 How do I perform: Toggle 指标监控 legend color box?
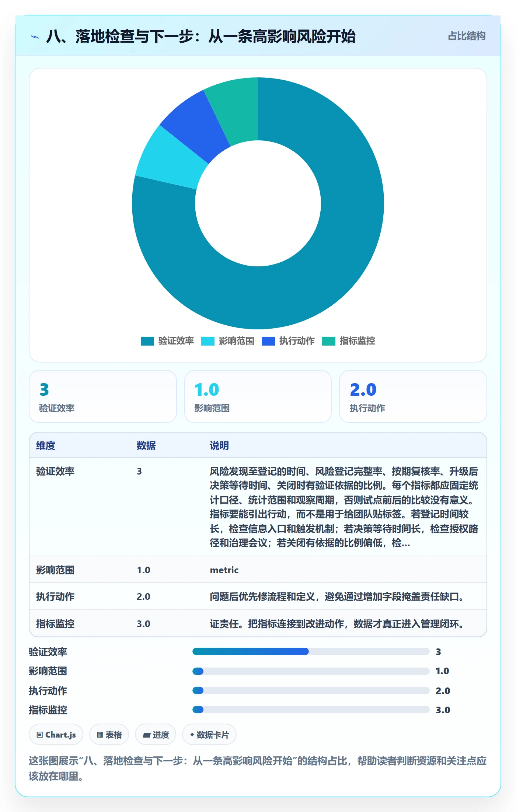click(x=328, y=341)
